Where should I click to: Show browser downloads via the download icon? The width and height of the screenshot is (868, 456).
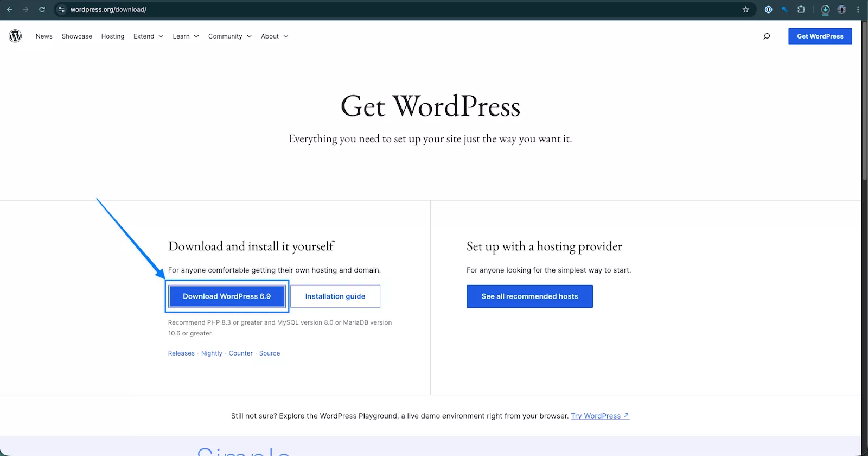pyautogui.click(x=825, y=9)
